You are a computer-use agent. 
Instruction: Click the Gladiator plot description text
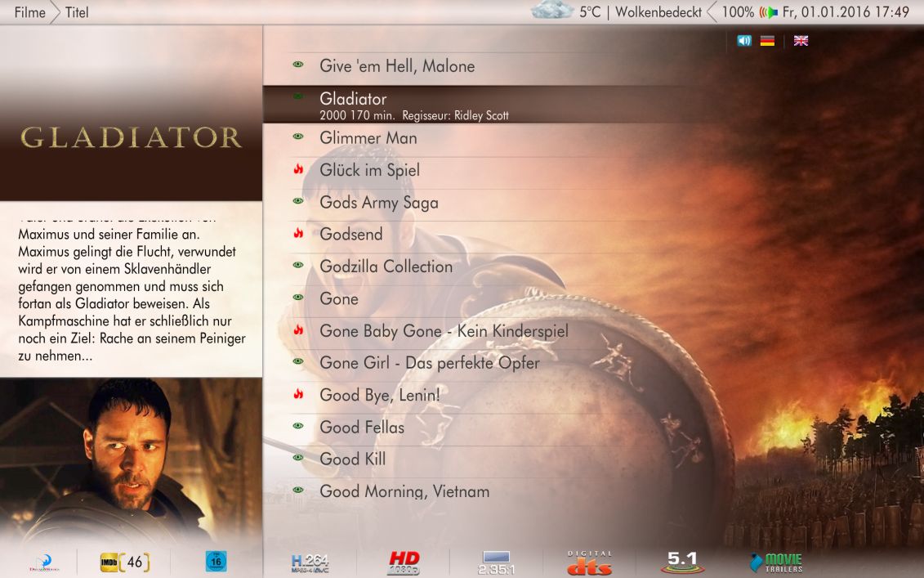pos(132,289)
